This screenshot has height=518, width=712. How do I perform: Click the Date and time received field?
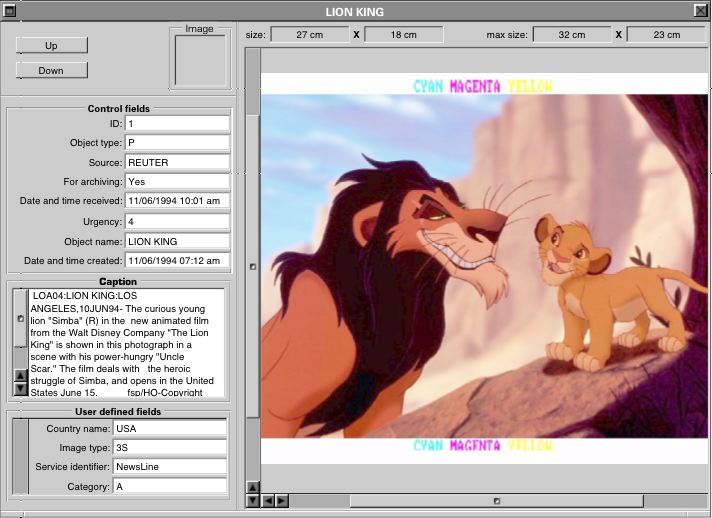[x=177, y=201]
